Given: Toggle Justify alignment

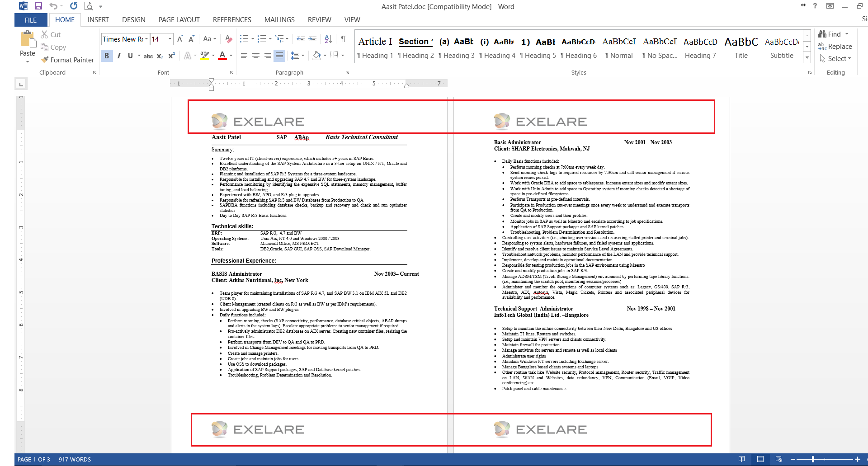Looking at the screenshot, I should [x=279, y=56].
